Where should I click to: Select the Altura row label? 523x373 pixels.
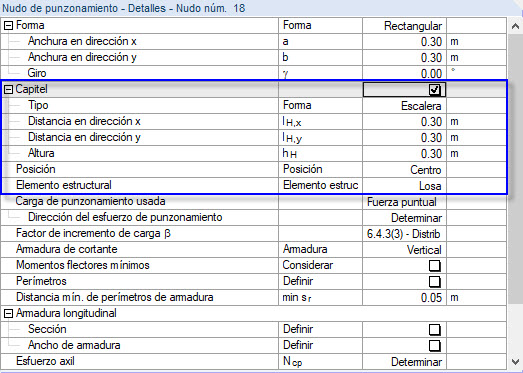point(41,153)
